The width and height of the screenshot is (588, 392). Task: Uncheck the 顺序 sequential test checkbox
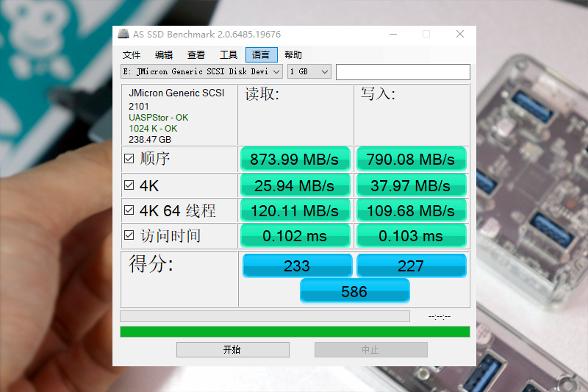tap(129, 159)
